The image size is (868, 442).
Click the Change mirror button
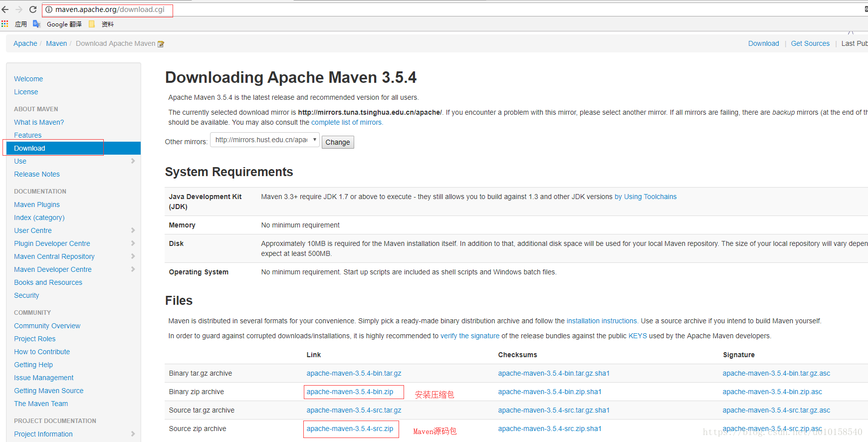[x=338, y=142]
